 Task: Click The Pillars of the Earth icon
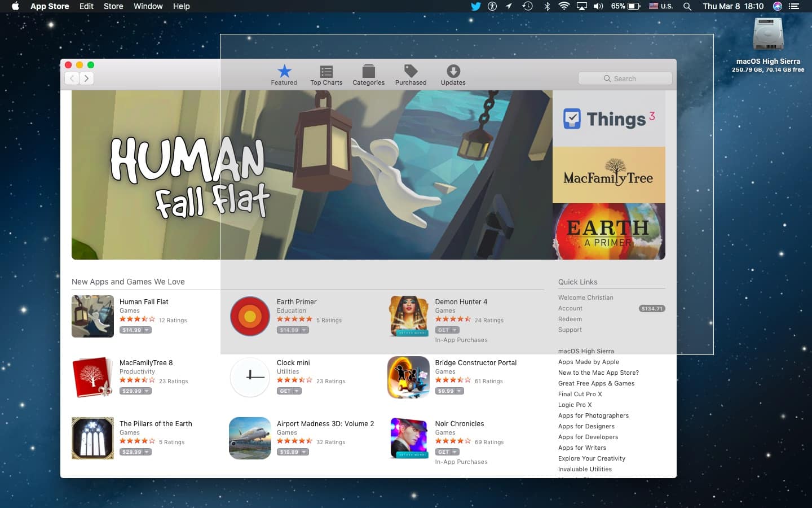click(x=92, y=438)
